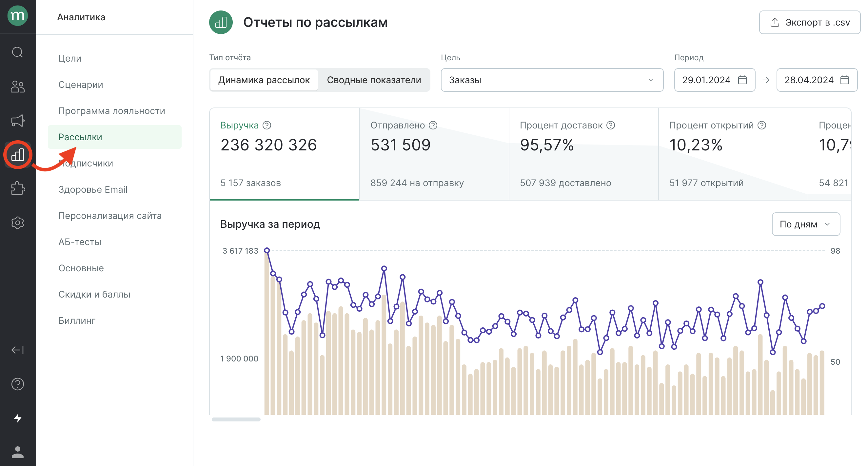Open the search icon in sidebar
This screenshot has height=466, width=868.
[17, 52]
